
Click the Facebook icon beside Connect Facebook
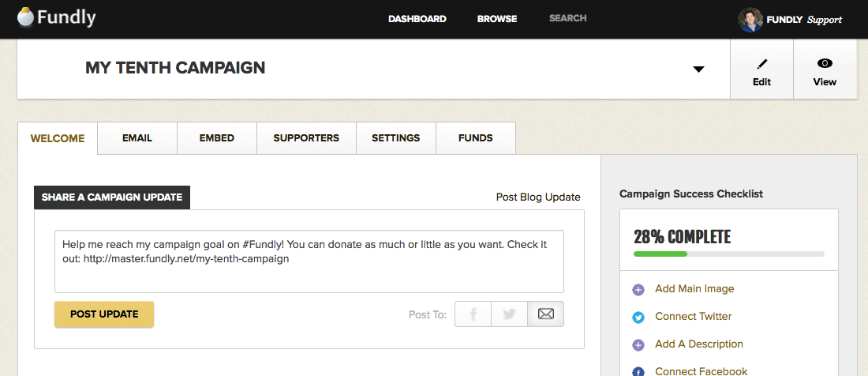coord(638,372)
